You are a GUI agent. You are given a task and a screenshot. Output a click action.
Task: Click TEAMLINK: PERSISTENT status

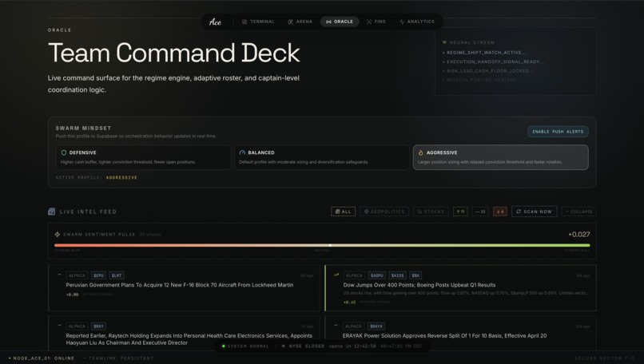[119, 358]
